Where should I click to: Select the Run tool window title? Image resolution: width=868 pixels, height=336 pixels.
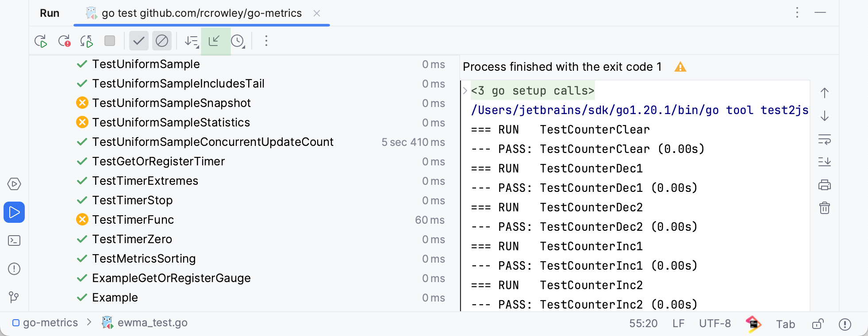coord(50,13)
